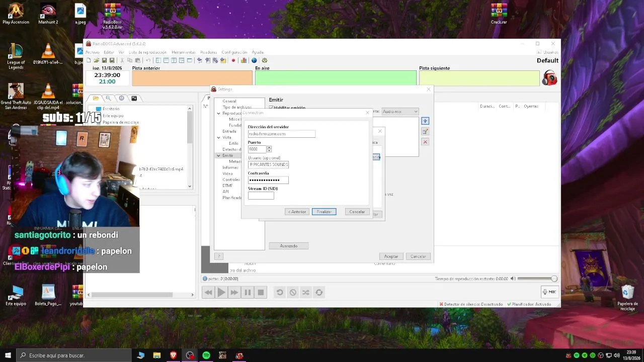The height and width of the screenshot is (362, 644).
Task: Click the pause playback button
Action: click(x=248, y=292)
